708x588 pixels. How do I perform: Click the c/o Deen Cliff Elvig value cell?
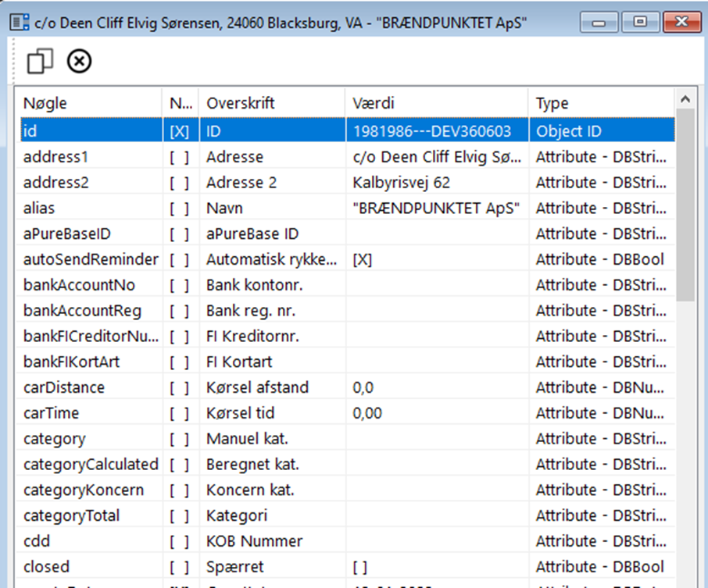437,157
